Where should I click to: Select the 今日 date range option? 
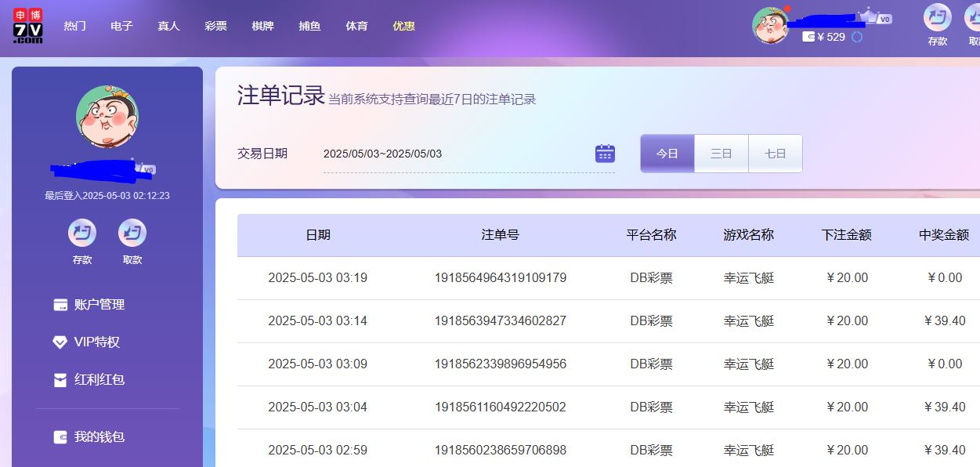click(667, 154)
